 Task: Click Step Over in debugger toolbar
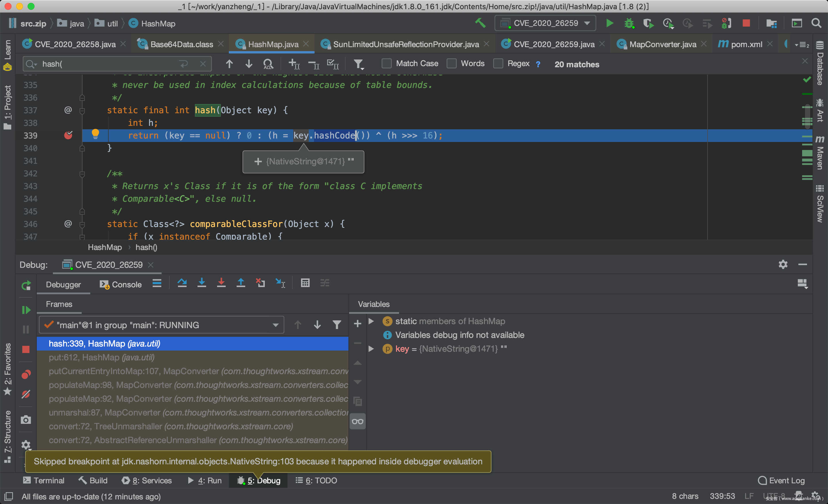[x=182, y=283]
